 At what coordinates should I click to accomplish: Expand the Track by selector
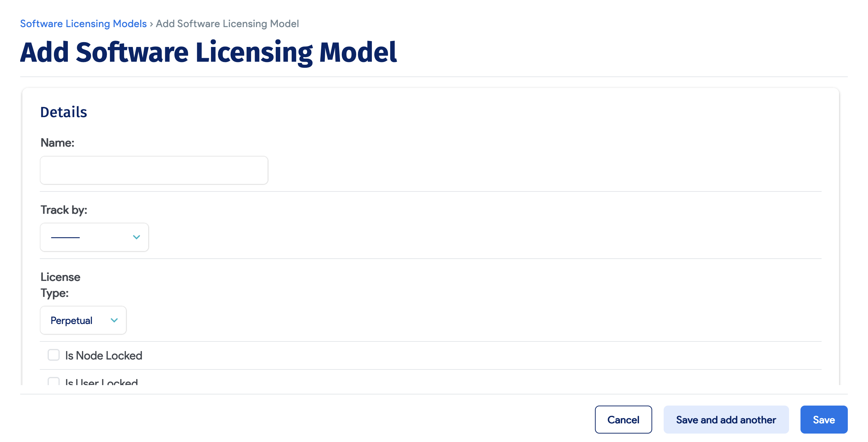(94, 237)
